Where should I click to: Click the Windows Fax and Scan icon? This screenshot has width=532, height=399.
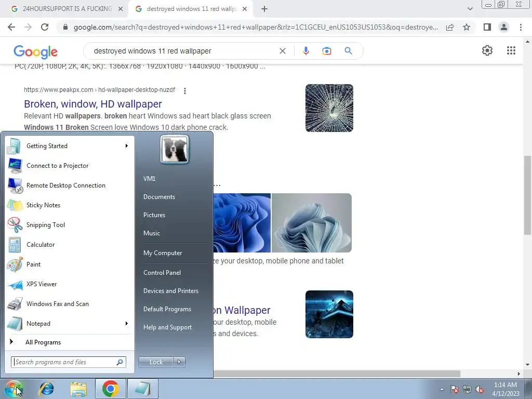(15, 304)
